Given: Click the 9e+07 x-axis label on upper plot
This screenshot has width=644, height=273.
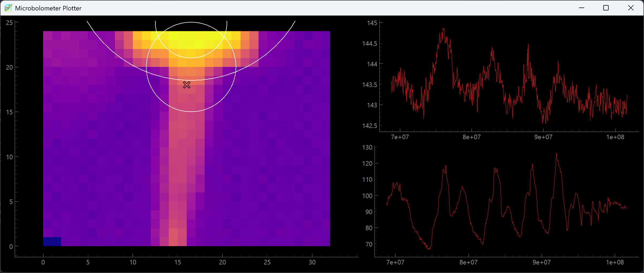Looking at the screenshot, I should tap(543, 137).
